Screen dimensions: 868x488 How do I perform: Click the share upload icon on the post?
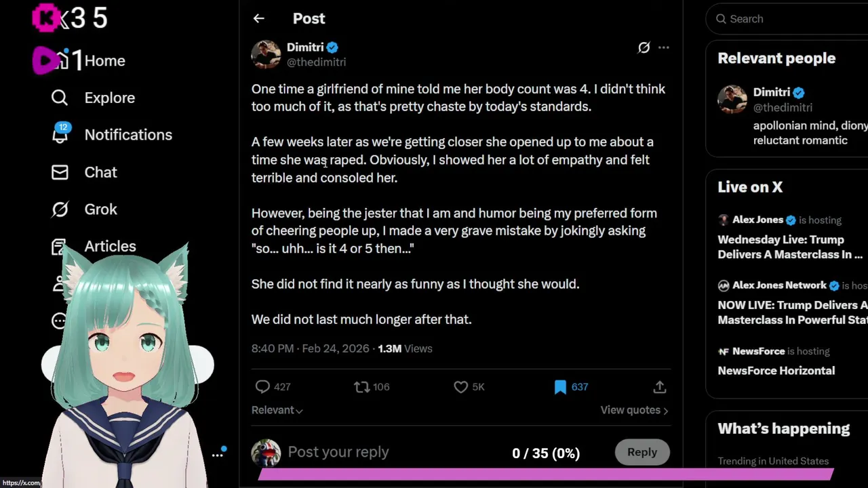click(x=659, y=387)
